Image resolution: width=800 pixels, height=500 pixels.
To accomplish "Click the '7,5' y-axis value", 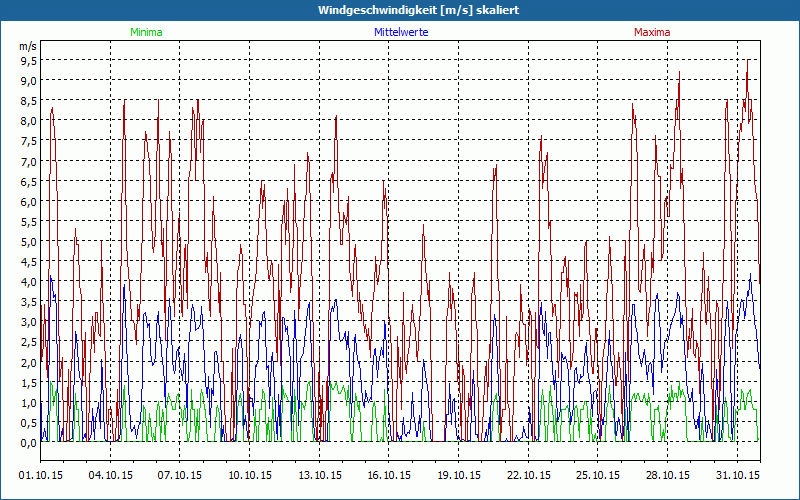I will (x=29, y=141).
